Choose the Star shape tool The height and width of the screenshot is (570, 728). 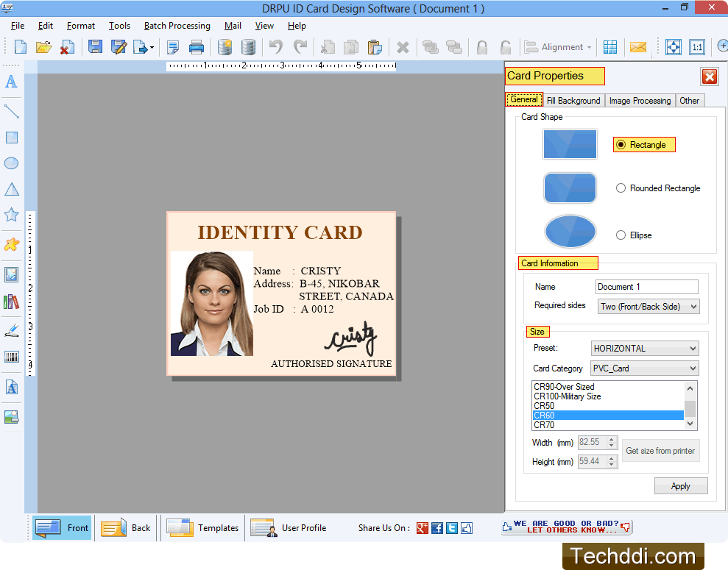[x=11, y=215]
